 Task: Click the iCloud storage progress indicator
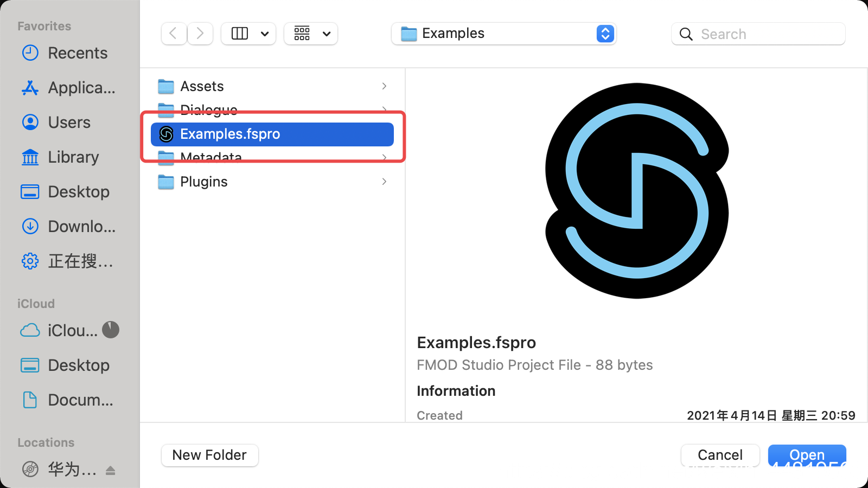click(111, 330)
